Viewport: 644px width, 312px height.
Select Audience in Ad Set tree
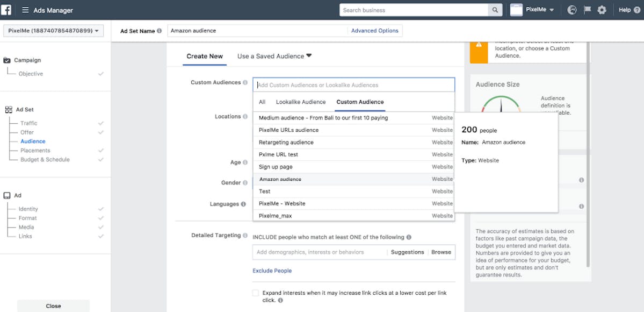33,141
